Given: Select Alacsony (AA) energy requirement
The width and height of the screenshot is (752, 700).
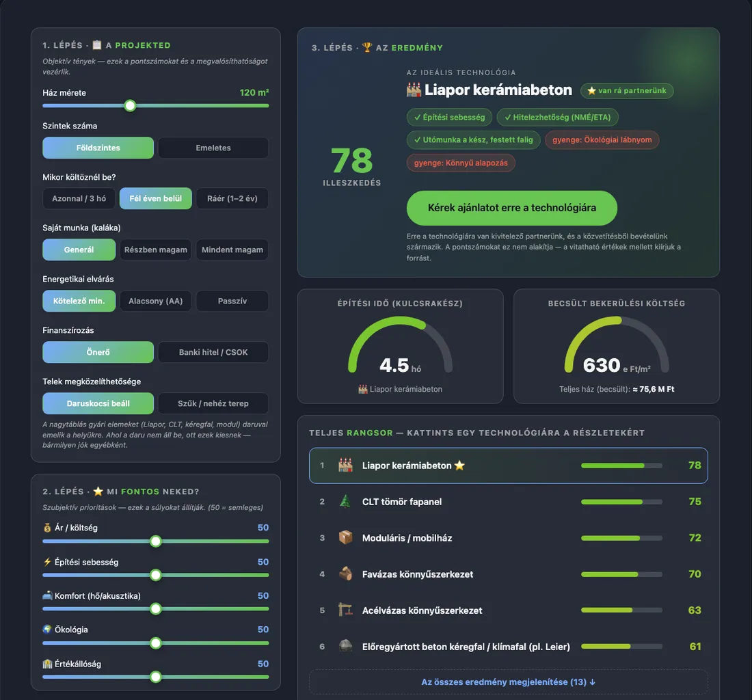Looking at the screenshot, I should pyautogui.click(x=155, y=301).
